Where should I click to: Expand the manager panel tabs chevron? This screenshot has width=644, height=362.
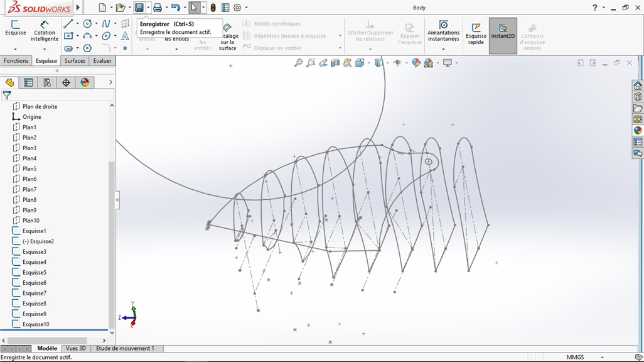click(110, 82)
